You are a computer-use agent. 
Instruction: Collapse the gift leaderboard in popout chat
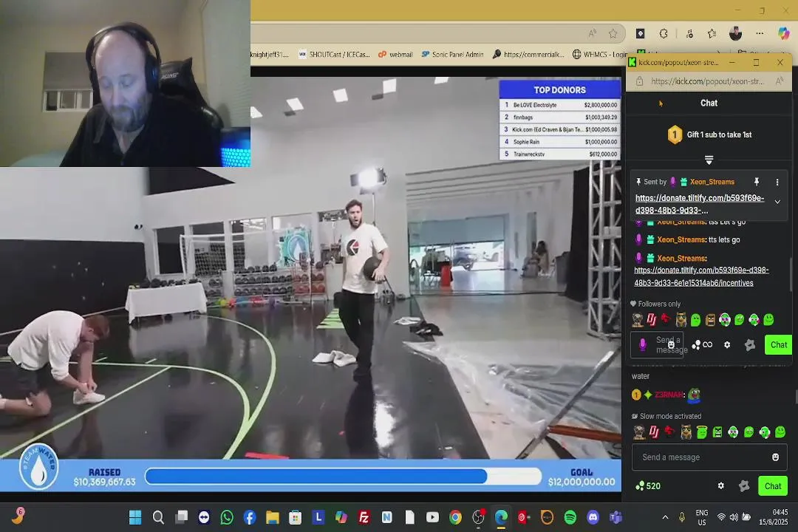[x=709, y=160]
